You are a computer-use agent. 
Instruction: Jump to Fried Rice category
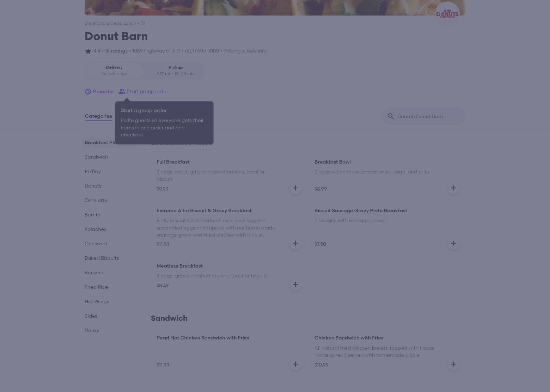tap(96, 287)
